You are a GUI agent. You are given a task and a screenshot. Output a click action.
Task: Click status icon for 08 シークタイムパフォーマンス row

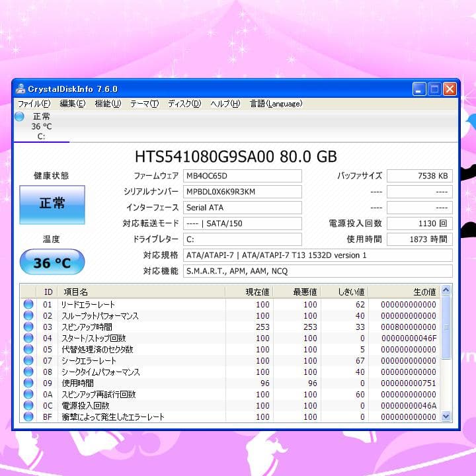28,372
